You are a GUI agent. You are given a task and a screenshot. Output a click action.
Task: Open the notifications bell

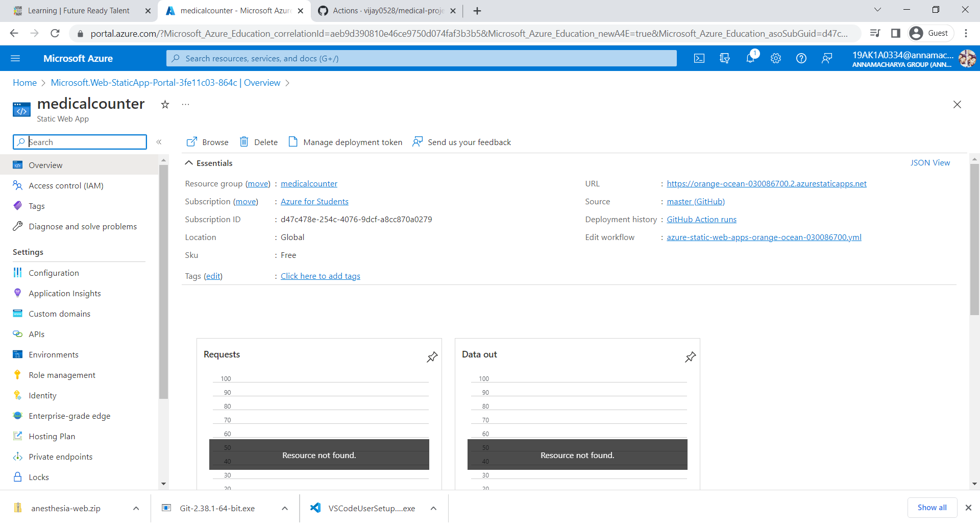[x=750, y=58]
